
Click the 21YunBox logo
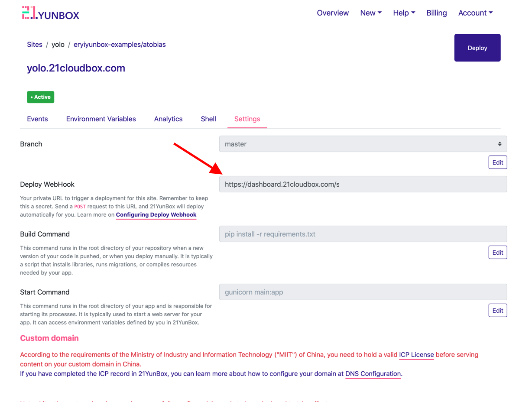coord(51,13)
